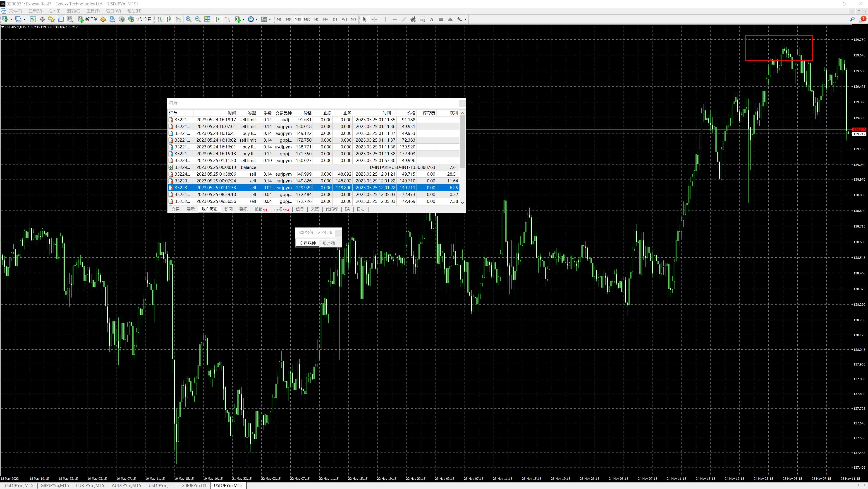Toggle the chart auto-scroll button
The image size is (868, 489).
(218, 19)
